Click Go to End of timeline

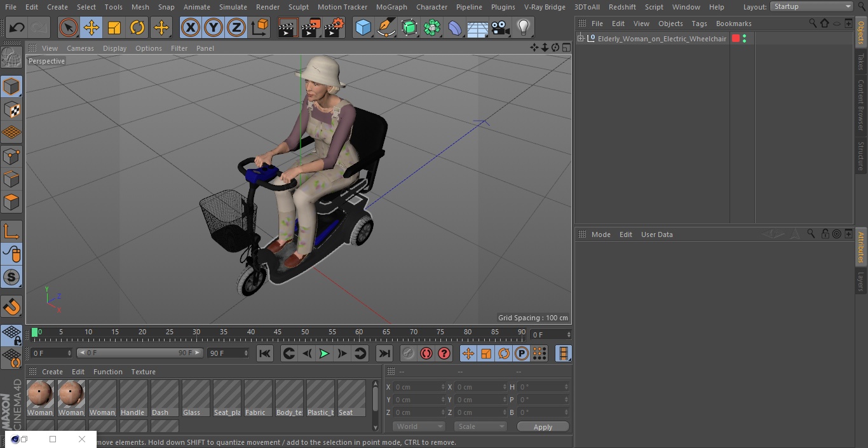[x=384, y=353]
